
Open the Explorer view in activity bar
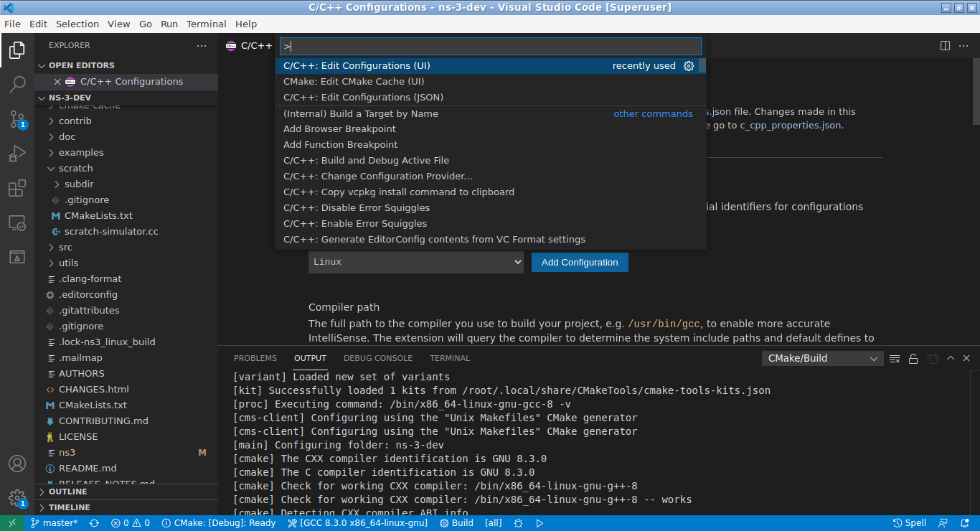[x=17, y=50]
